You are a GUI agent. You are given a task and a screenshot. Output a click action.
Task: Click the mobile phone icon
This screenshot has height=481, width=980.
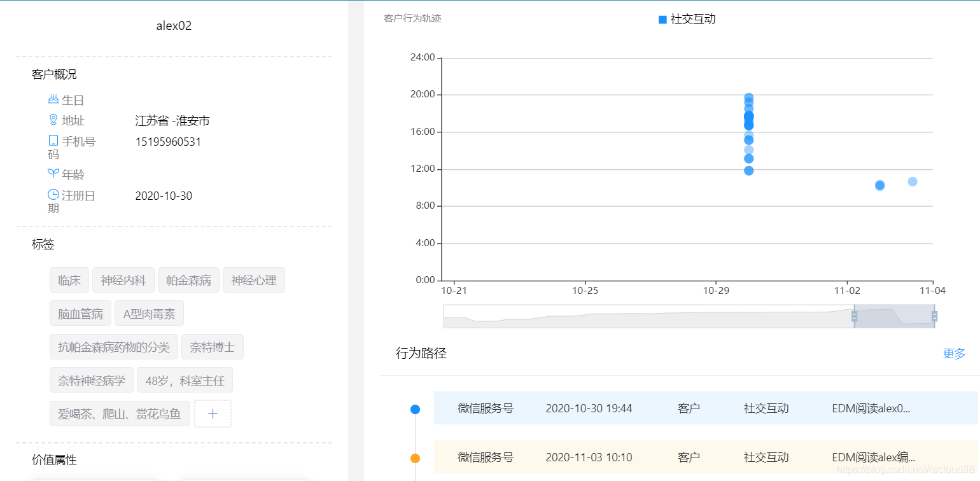click(x=53, y=141)
